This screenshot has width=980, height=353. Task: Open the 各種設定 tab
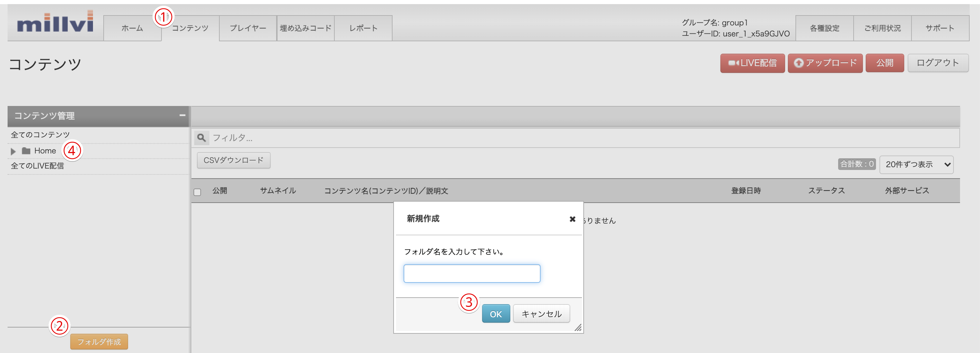click(x=824, y=28)
